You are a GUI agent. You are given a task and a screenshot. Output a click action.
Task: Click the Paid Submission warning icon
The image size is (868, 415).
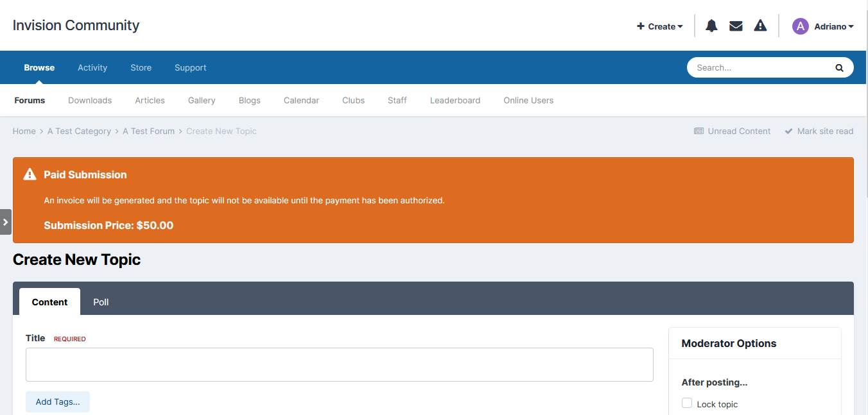30,174
